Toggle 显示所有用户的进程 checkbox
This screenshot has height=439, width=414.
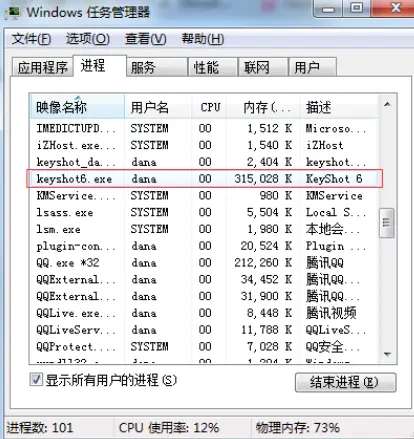(36, 380)
